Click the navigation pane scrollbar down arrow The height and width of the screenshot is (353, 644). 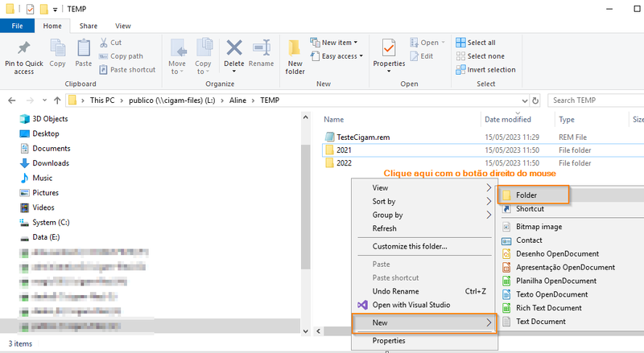[x=305, y=331]
